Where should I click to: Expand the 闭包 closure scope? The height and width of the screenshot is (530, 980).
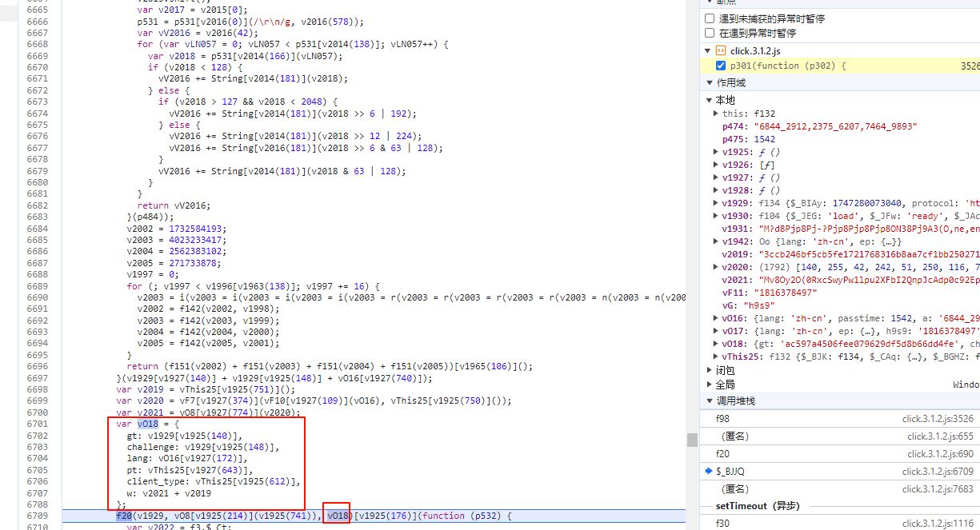coord(708,370)
